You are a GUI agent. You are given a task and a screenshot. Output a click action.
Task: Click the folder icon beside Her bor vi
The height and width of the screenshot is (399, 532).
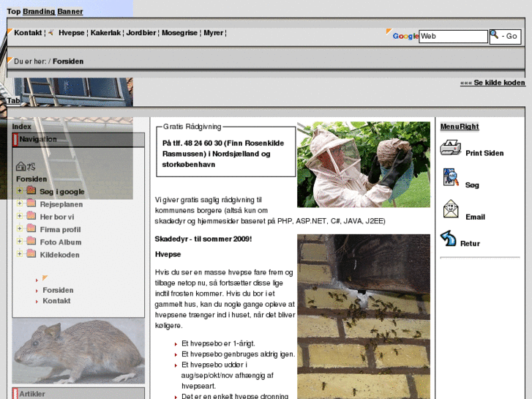(x=31, y=216)
